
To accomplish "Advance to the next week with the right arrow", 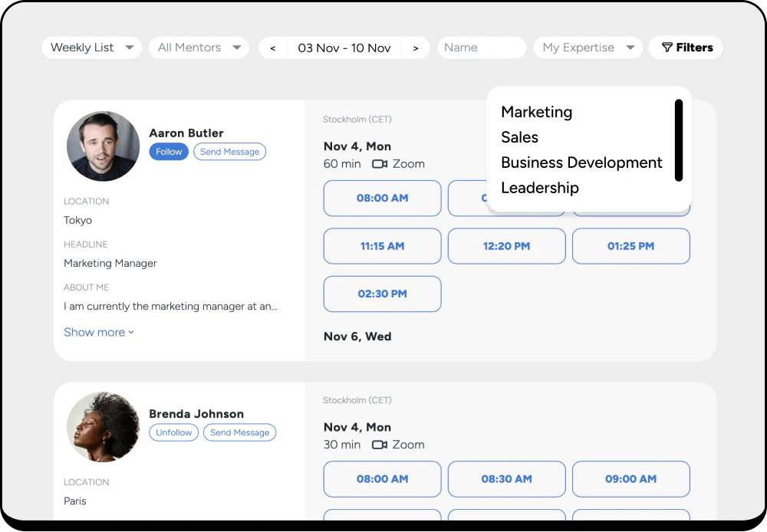I will point(416,48).
